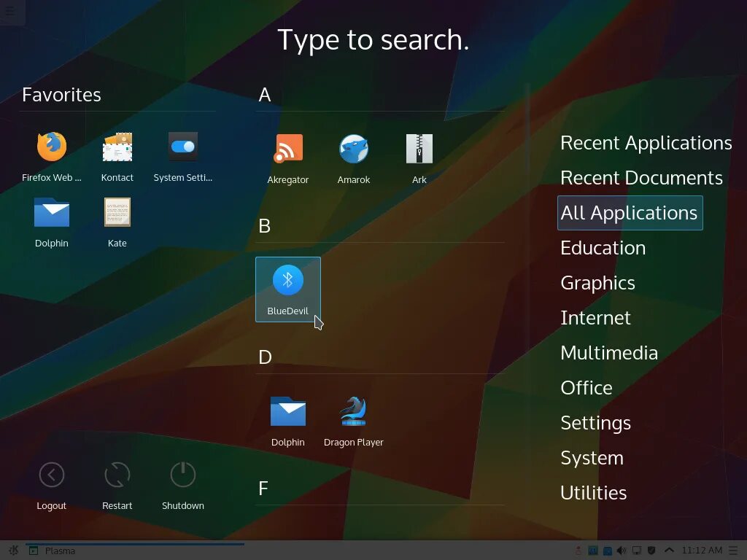Click the shield security tray icon
The width and height of the screenshot is (747, 560).
point(651,551)
